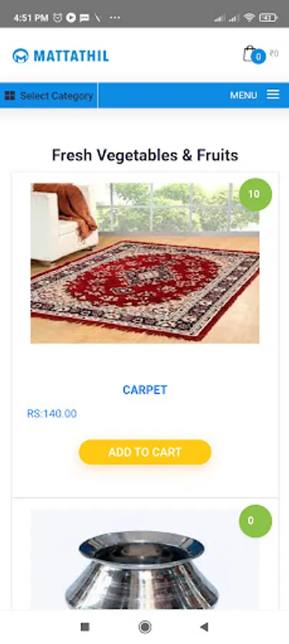289x644 pixels.
Task: Tap the RS:140.00 price text
Action: 52,414
